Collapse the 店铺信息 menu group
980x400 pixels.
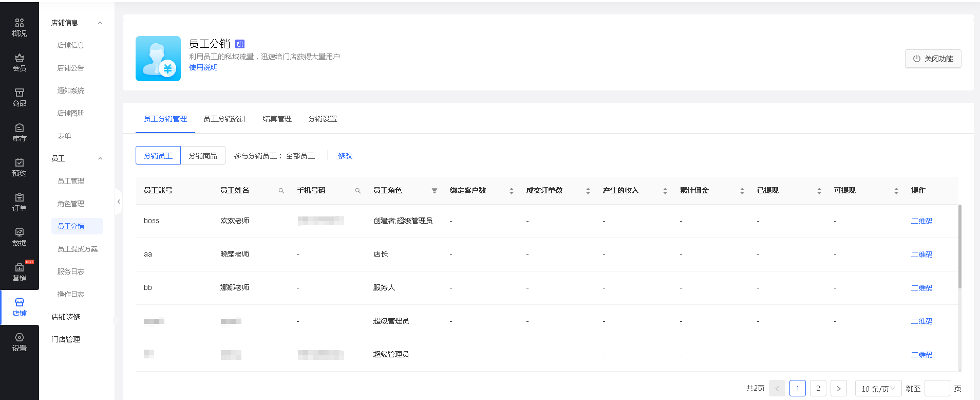(100, 23)
